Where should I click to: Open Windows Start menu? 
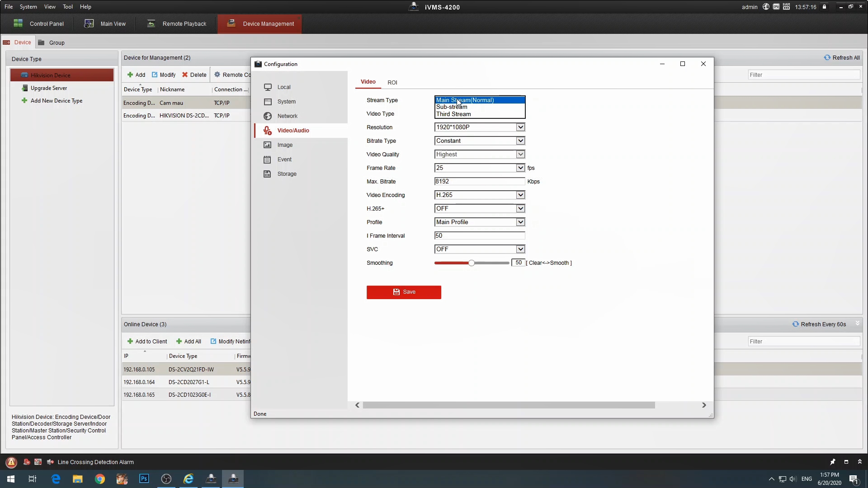point(11,479)
